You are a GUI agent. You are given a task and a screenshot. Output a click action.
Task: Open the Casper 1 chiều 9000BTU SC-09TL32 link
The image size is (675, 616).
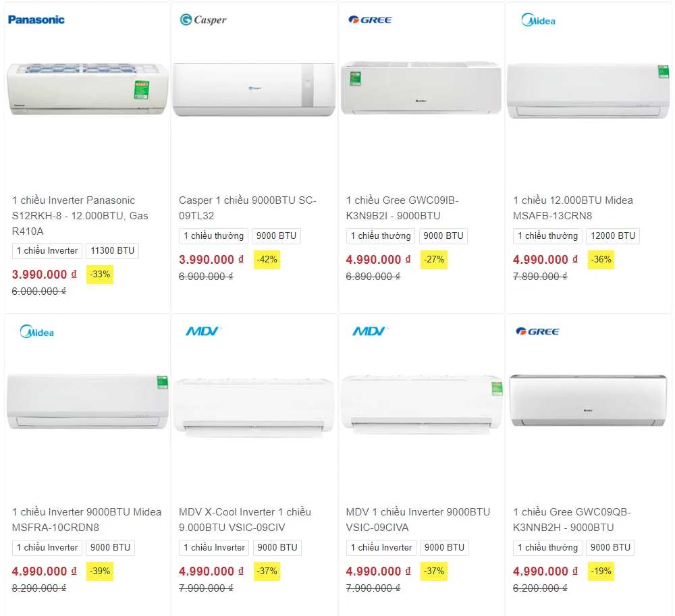pyautogui.click(x=248, y=208)
